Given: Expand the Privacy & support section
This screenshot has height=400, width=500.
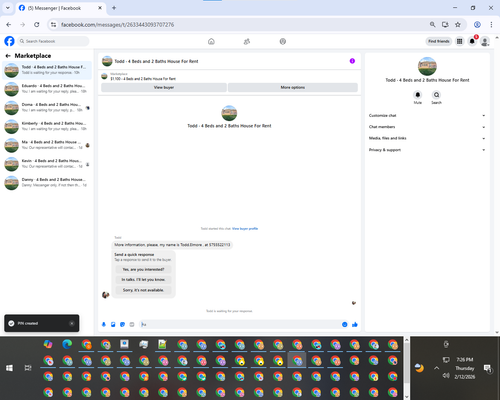Looking at the screenshot, I should click(x=427, y=150).
